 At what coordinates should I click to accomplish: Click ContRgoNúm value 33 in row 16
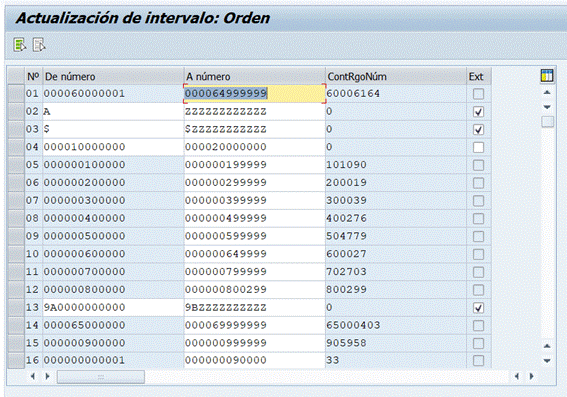[333, 360]
